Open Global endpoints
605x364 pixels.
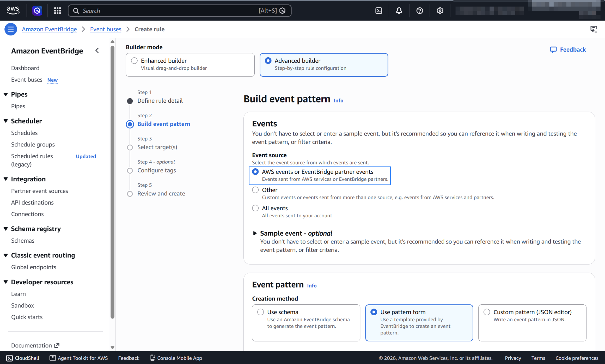pos(33,267)
